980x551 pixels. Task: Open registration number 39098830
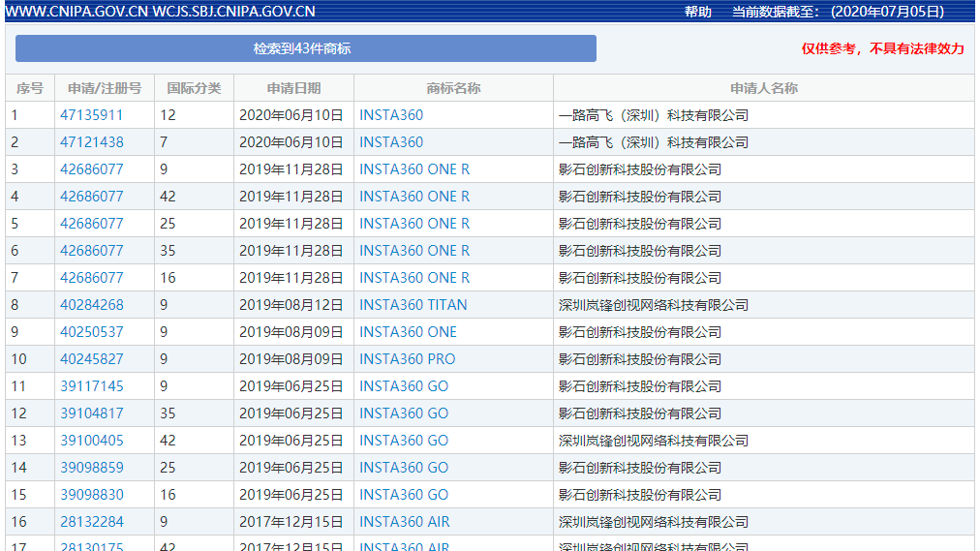tap(91, 495)
